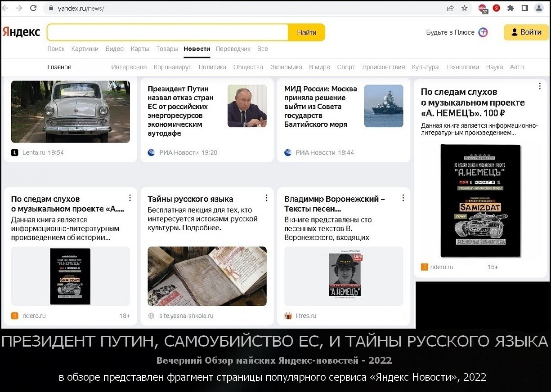Open 'Тайны русского языка' card title

[190, 199]
